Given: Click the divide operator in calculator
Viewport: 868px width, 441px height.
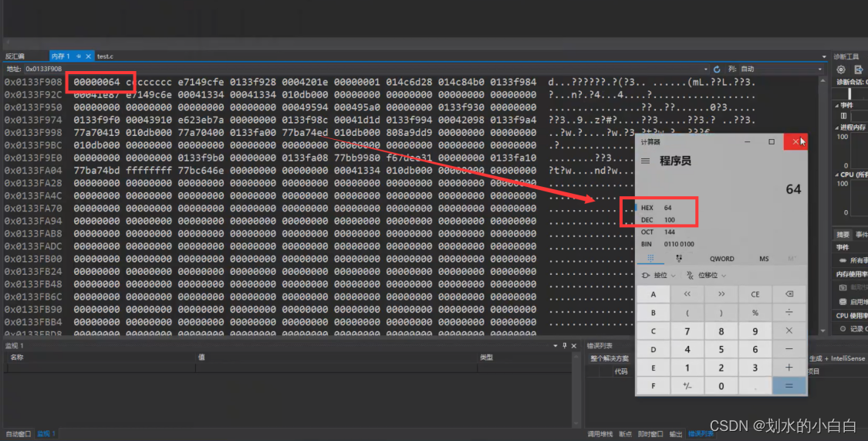Looking at the screenshot, I should tap(789, 313).
